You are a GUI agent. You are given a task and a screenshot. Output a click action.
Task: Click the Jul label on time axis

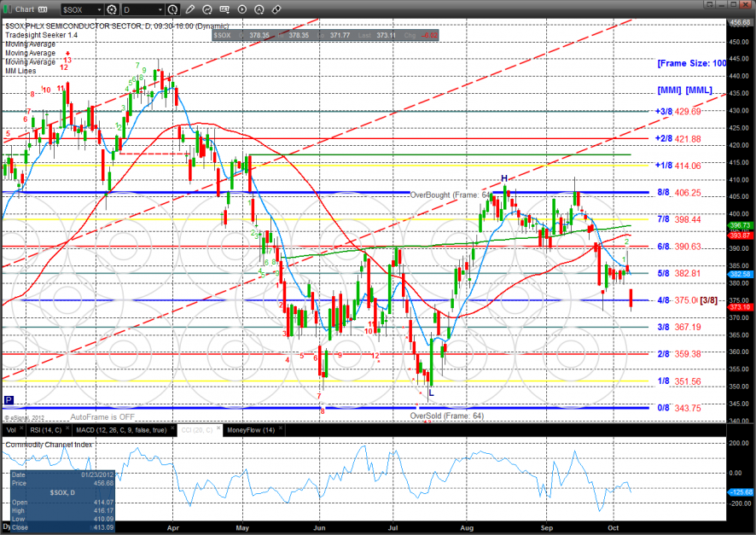[393, 528]
